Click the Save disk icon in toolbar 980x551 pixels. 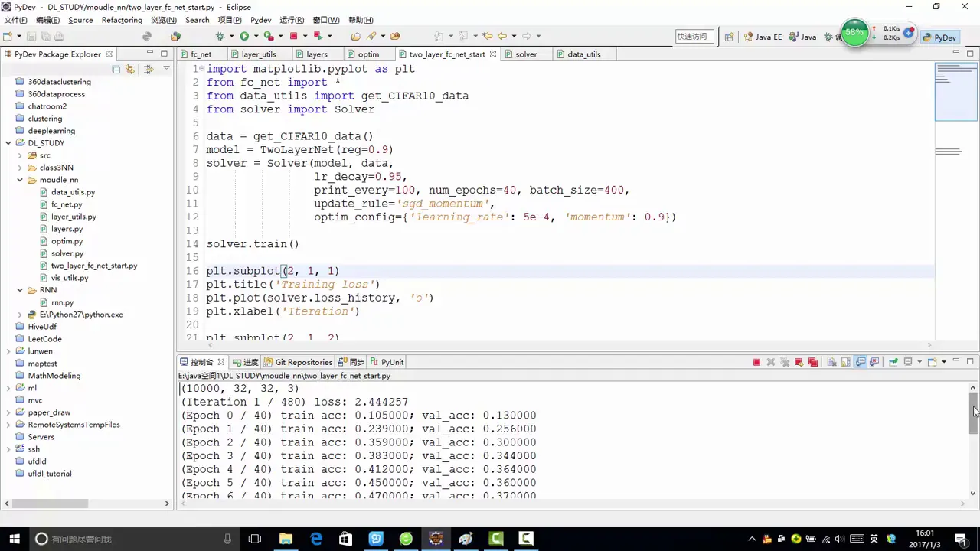click(31, 36)
